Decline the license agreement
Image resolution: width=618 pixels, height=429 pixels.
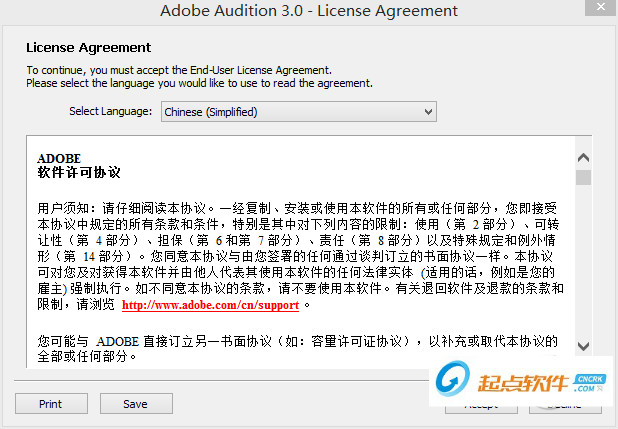pos(566,404)
